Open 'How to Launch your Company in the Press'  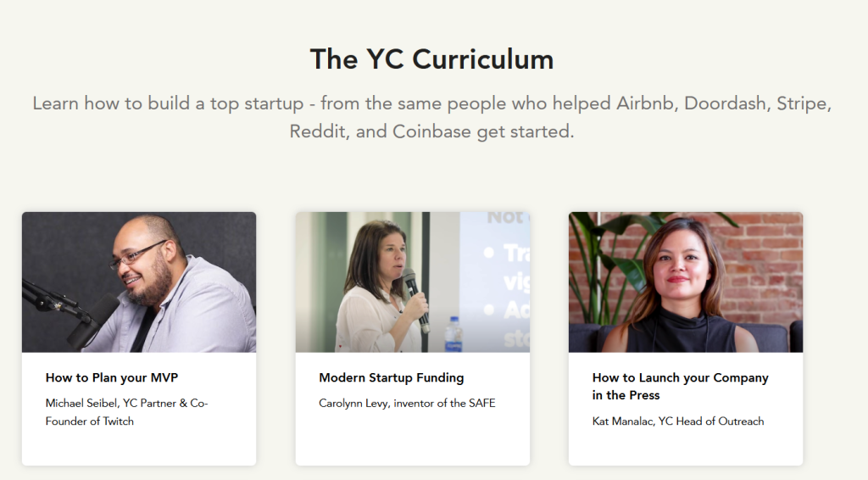tap(681, 387)
